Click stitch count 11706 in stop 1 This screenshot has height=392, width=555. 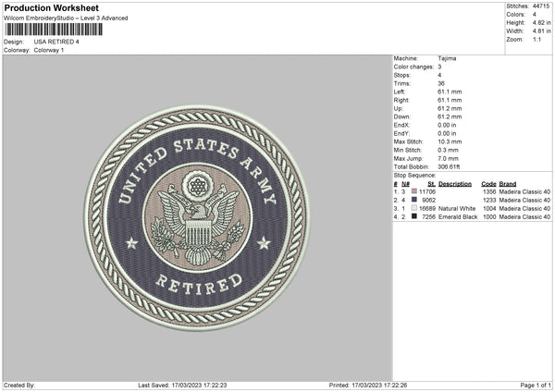tap(427, 191)
